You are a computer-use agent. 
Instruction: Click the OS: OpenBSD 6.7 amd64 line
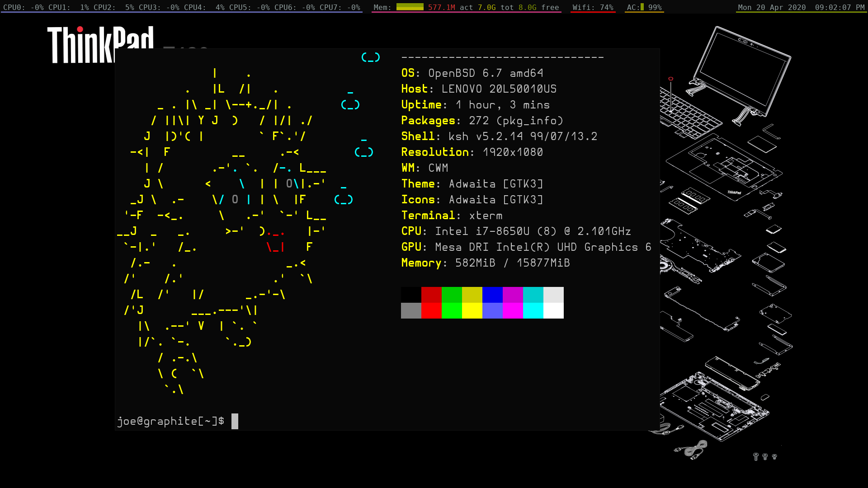(472, 73)
